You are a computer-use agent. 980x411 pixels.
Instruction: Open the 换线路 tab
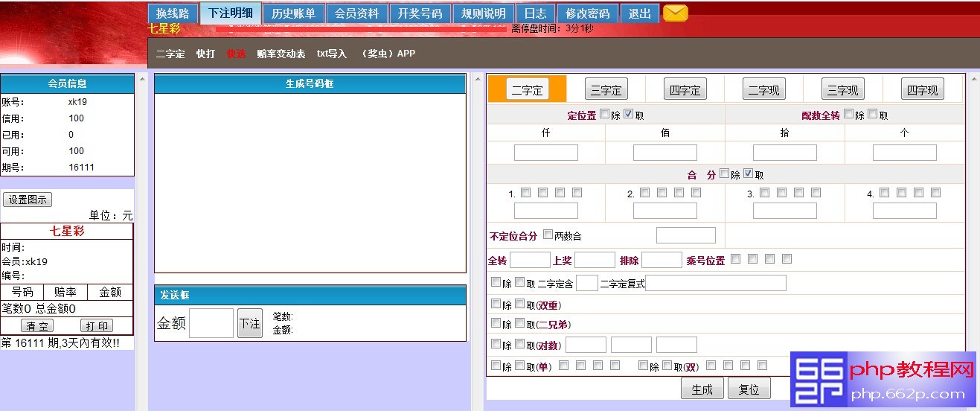coord(173,13)
